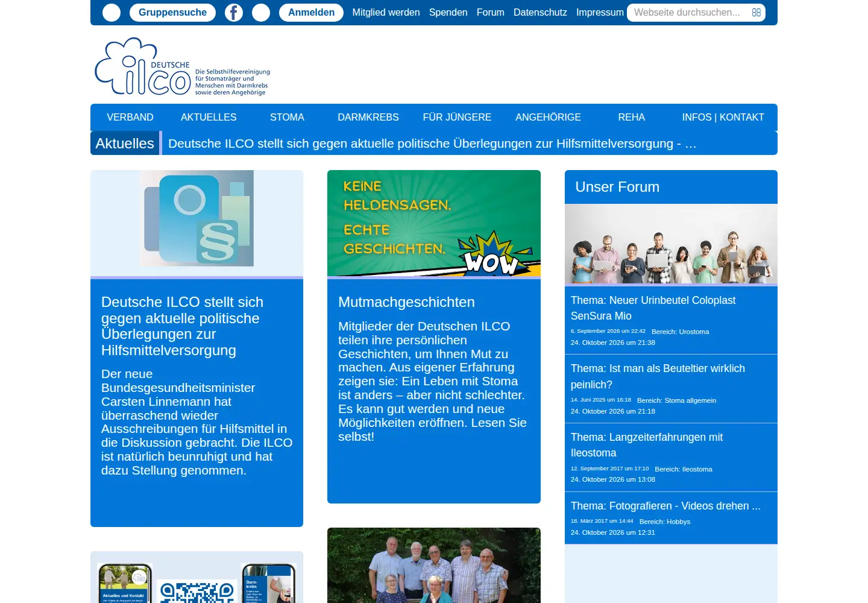868x603 pixels.
Task: Click the forum group photo
Action: tap(671, 244)
